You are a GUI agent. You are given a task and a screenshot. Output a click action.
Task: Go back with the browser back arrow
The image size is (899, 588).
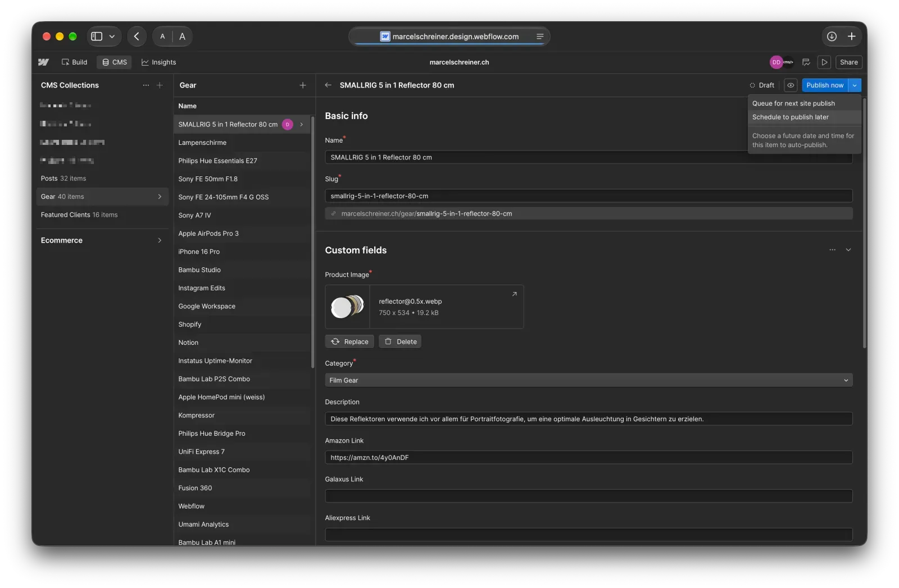click(x=137, y=37)
